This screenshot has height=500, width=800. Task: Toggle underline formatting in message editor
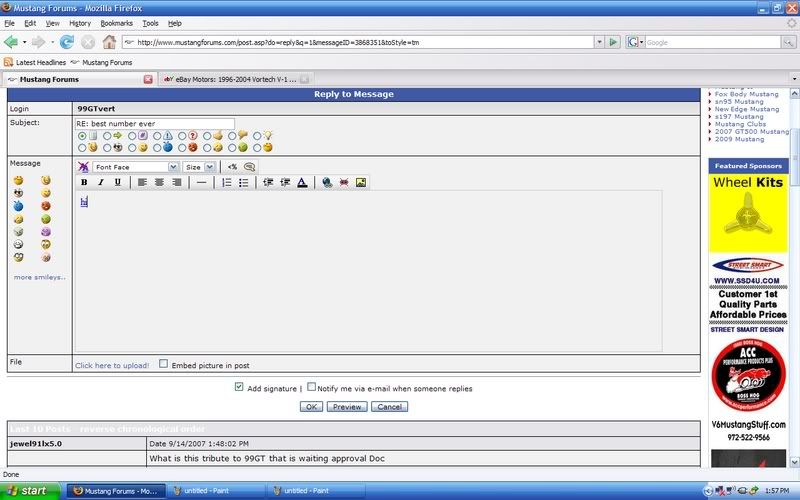(x=118, y=182)
